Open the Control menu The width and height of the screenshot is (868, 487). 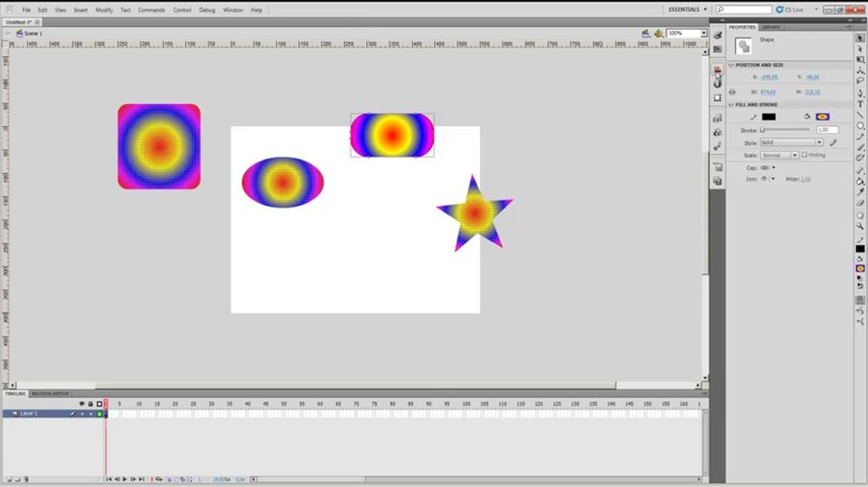[182, 10]
